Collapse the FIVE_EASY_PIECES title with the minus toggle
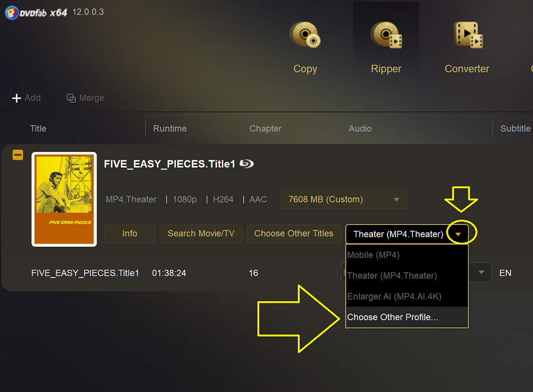Viewport: 533px width, 392px height. (18, 155)
